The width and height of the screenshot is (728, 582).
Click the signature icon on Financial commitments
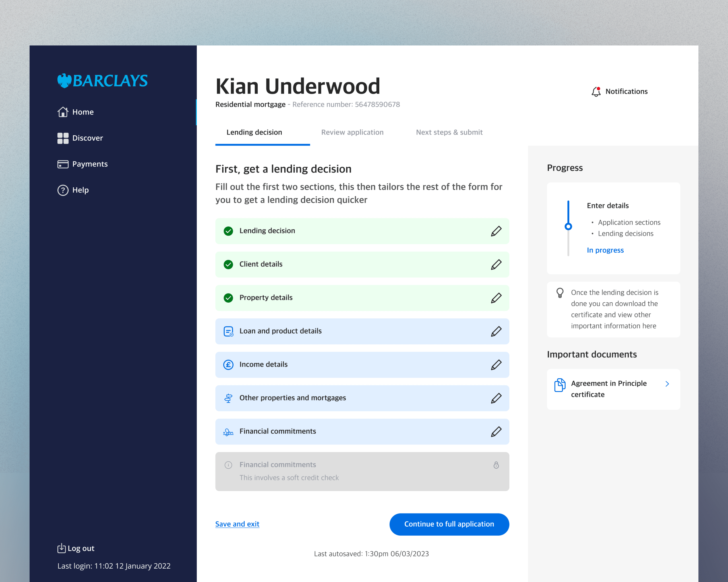[x=228, y=432]
